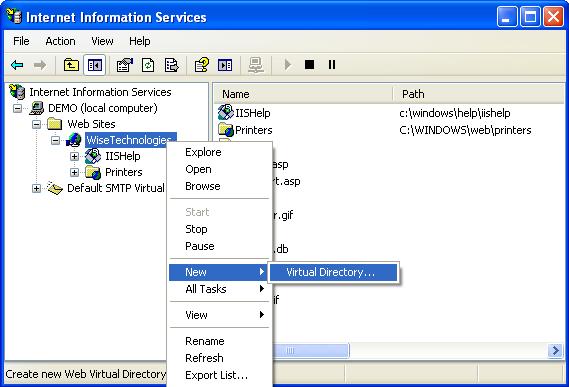Click the Start item play button
The image size is (569, 387).
[288, 65]
